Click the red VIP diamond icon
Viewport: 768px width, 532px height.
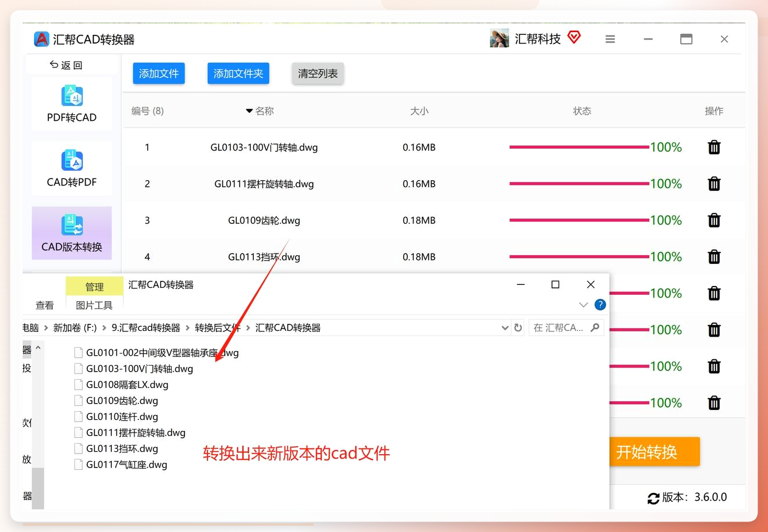pyautogui.click(x=574, y=38)
